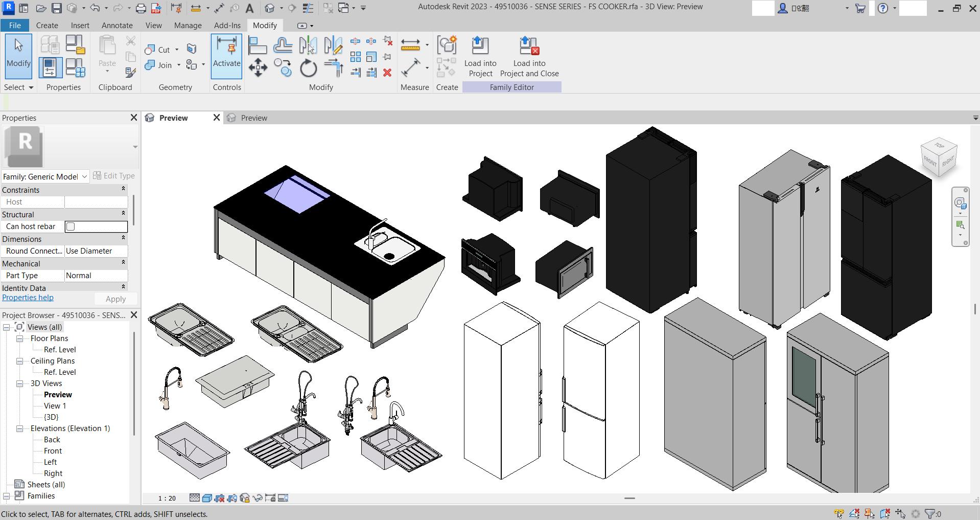The height and width of the screenshot is (520, 980).
Task: Open the Join geometry dropdown arrow
Action: [x=178, y=65]
